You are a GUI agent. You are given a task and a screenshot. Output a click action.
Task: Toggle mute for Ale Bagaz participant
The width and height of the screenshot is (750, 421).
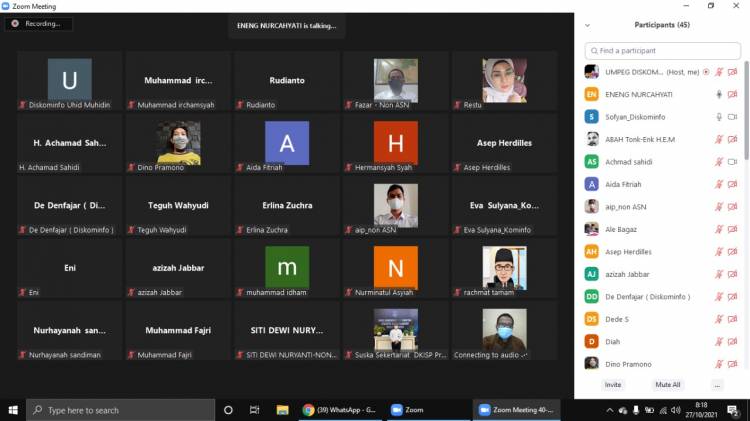pos(718,229)
